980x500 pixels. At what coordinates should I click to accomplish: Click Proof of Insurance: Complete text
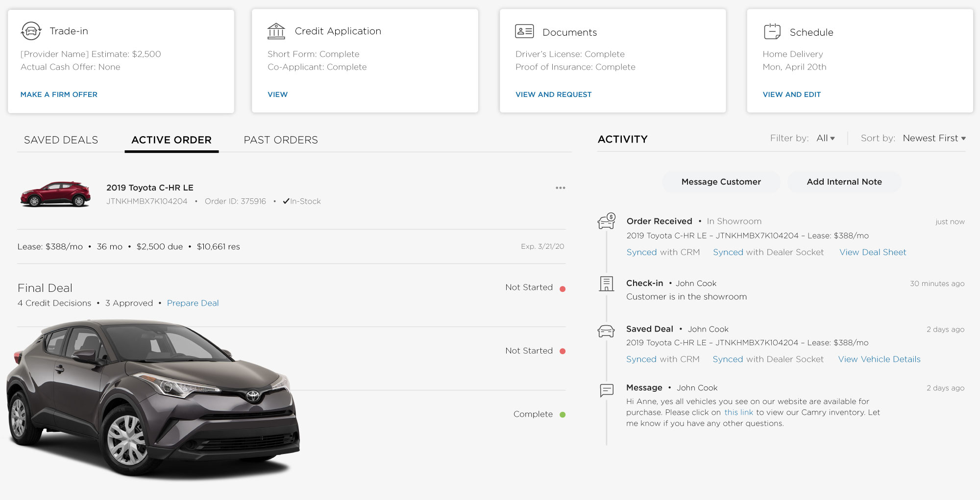point(575,67)
